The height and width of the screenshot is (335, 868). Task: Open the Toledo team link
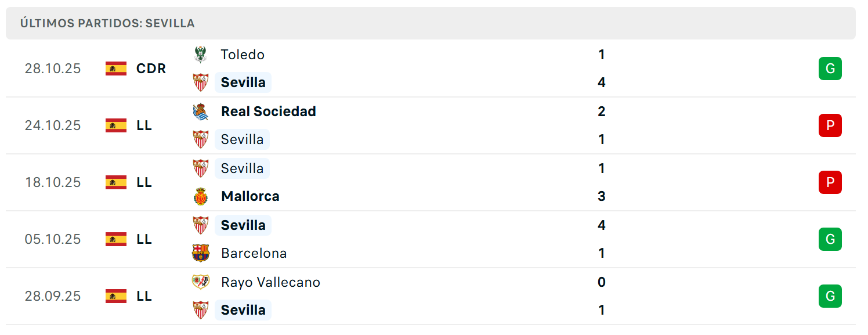[243, 55]
